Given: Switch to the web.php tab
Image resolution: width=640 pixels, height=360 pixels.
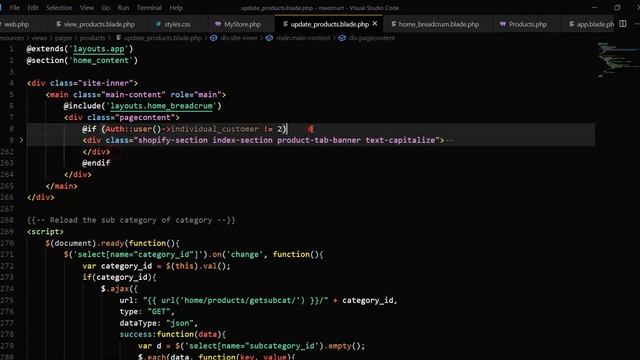Looking at the screenshot, I should pos(17,24).
